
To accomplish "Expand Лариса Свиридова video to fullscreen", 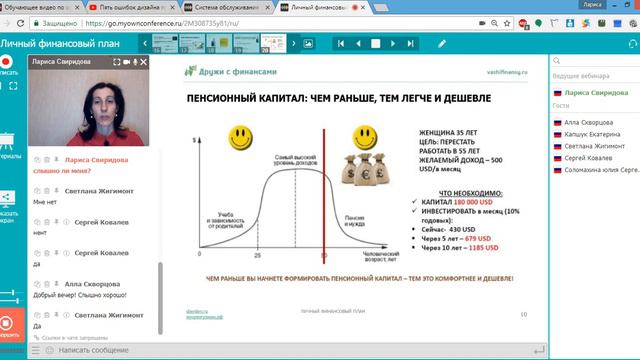I will click(117, 62).
